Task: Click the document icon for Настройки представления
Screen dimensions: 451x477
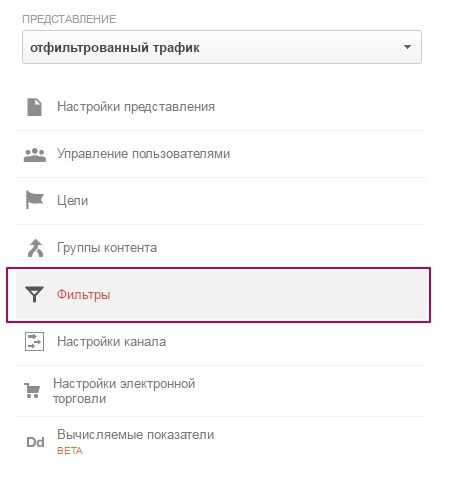Action: pos(34,107)
